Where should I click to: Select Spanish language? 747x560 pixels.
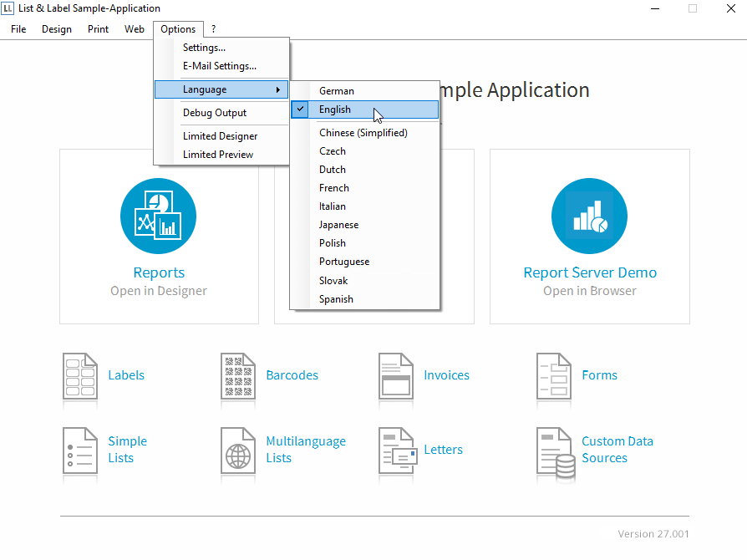364,299
